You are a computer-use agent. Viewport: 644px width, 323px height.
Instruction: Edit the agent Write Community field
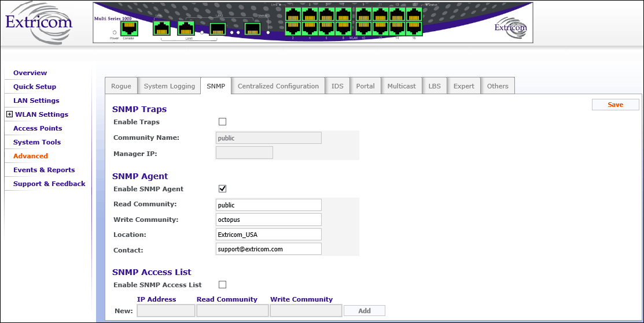click(268, 220)
